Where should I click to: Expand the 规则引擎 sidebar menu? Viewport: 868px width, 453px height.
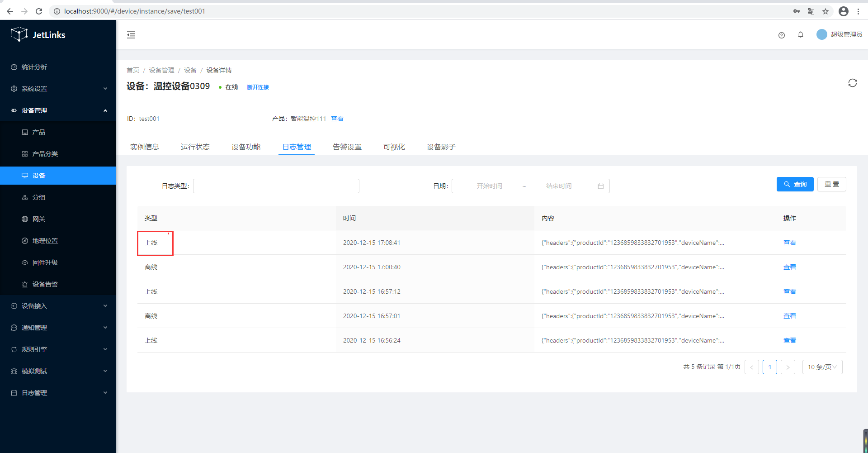click(x=58, y=349)
